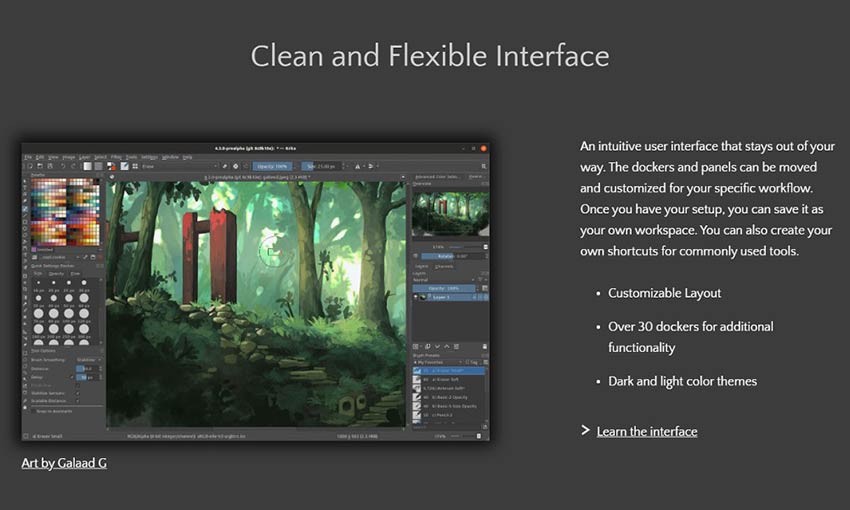
Task: Open the Edit menu
Action: click(x=40, y=157)
